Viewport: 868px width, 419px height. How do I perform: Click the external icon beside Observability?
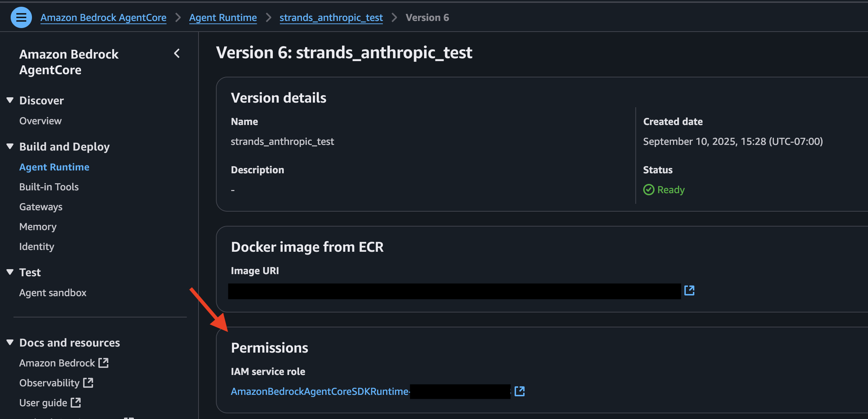point(88,383)
